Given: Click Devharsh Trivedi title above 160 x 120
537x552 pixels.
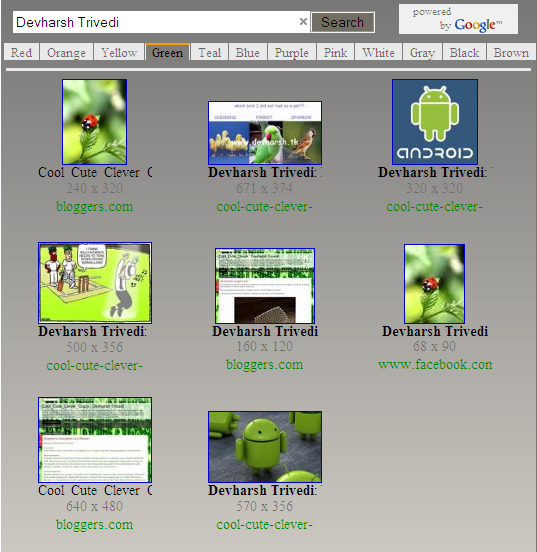Looking at the screenshot, I should tap(265, 331).
